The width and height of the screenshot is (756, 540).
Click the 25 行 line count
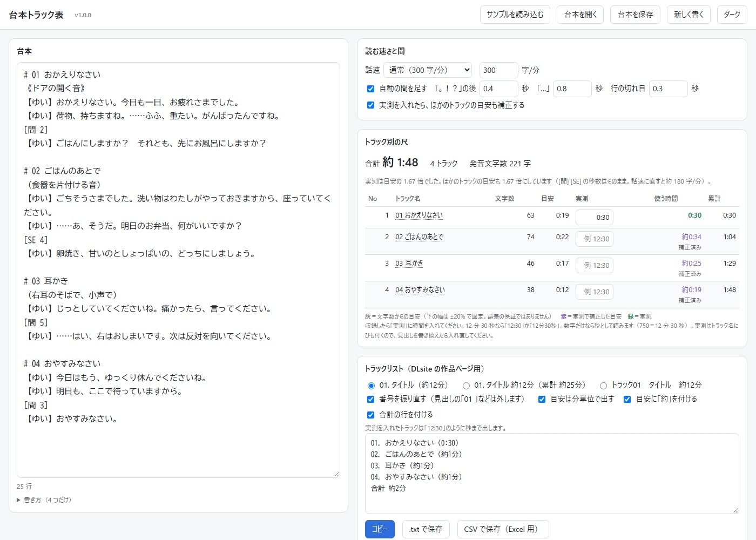(24, 487)
